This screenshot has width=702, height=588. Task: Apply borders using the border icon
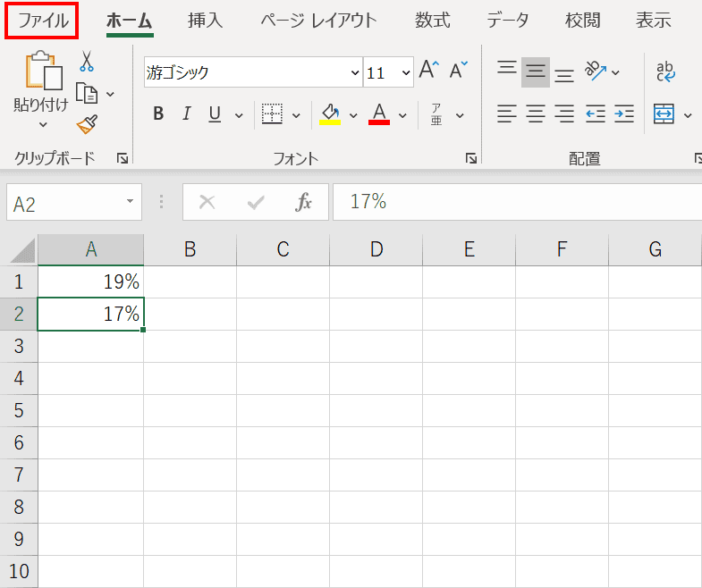(272, 114)
